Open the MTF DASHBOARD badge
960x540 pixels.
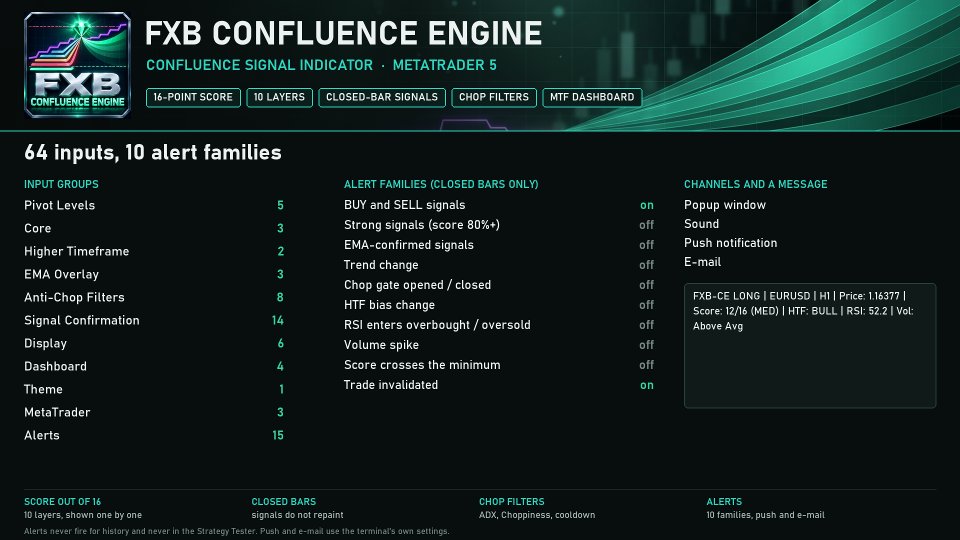pyautogui.click(x=592, y=97)
